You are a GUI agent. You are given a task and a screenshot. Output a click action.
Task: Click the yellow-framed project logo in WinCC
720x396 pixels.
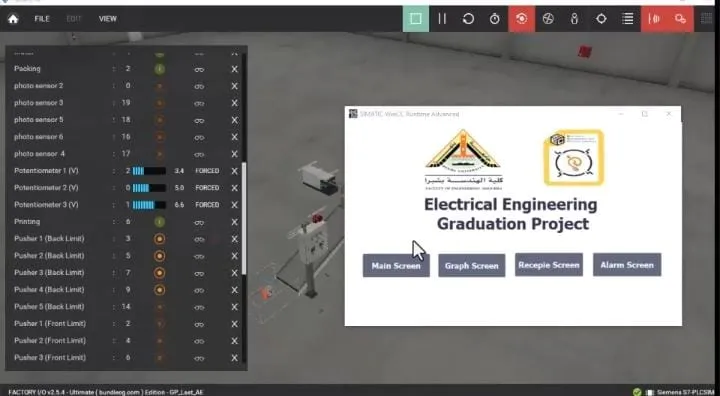tap(574, 158)
